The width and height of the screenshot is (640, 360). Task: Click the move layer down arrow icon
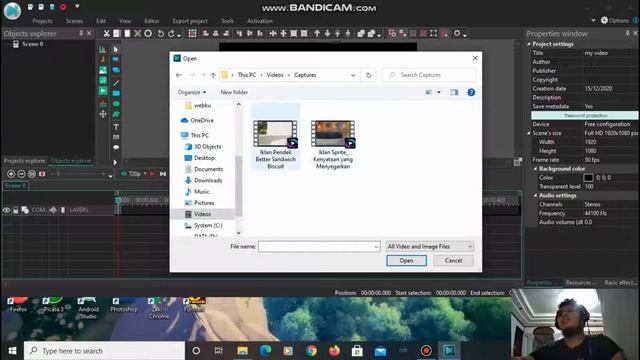tap(327, 33)
